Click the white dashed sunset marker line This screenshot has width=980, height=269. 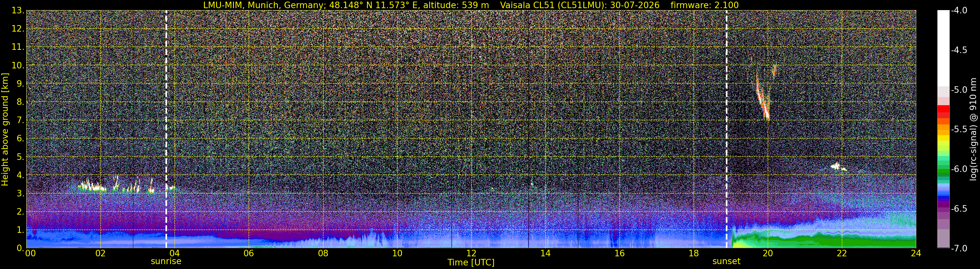(726, 129)
